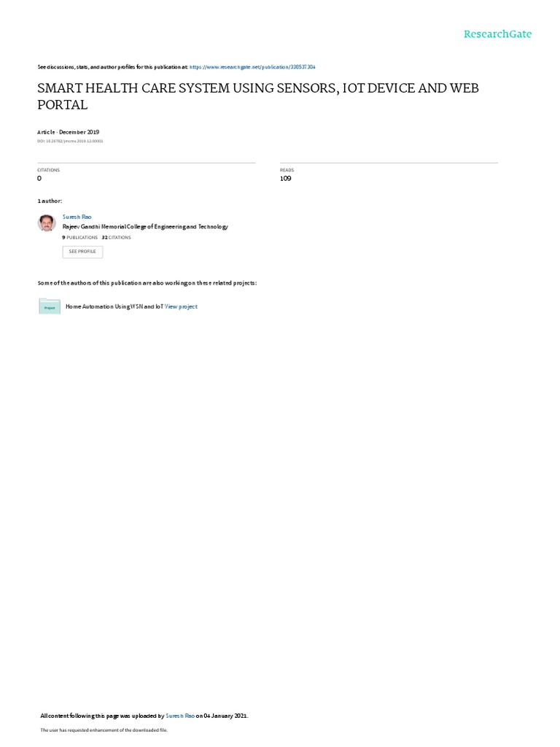This screenshot has width=560, height=747.
Task: Click Home Automation Using WSN and IoT text
Action: click(114, 307)
